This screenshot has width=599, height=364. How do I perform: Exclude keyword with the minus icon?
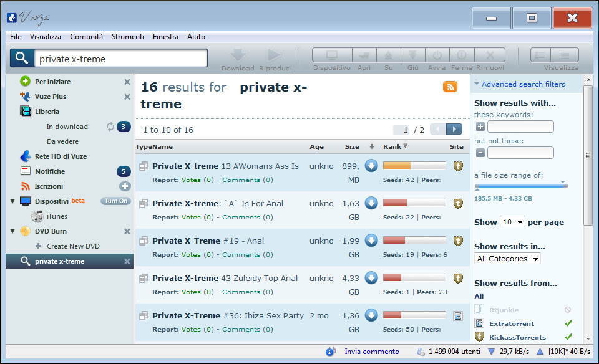480,153
